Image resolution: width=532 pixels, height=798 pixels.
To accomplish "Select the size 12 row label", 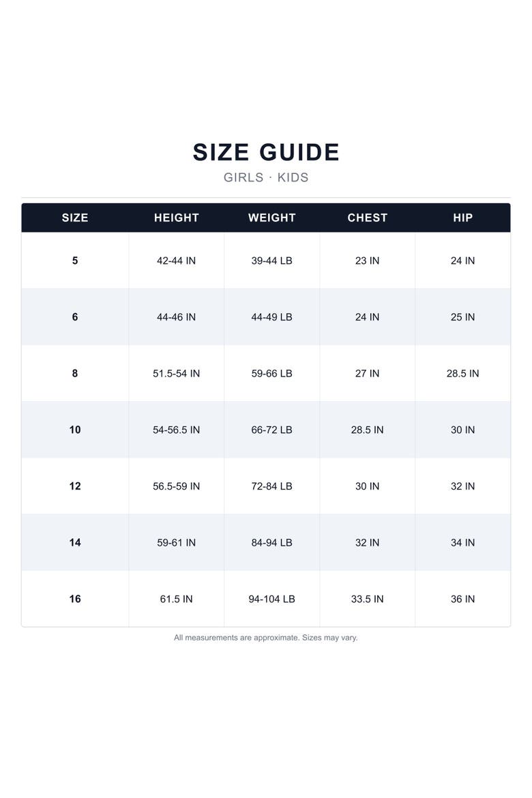I will (75, 486).
